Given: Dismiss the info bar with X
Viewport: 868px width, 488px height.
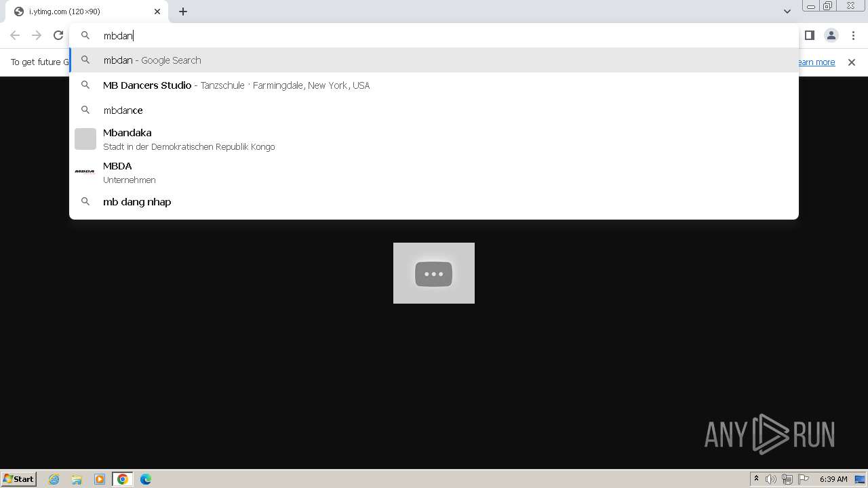Looking at the screenshot, I should [852, 62].
